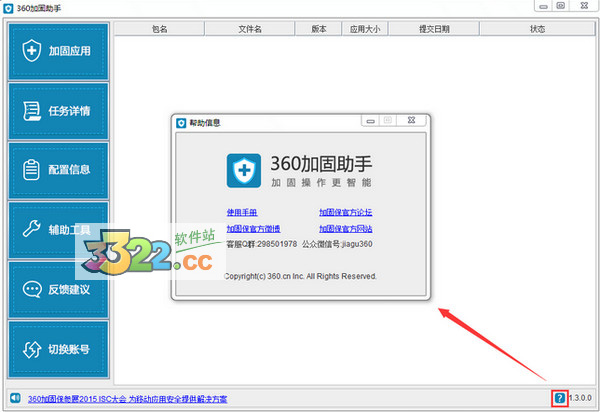Sort by the 版本 column header

click(x=318, y=29)
